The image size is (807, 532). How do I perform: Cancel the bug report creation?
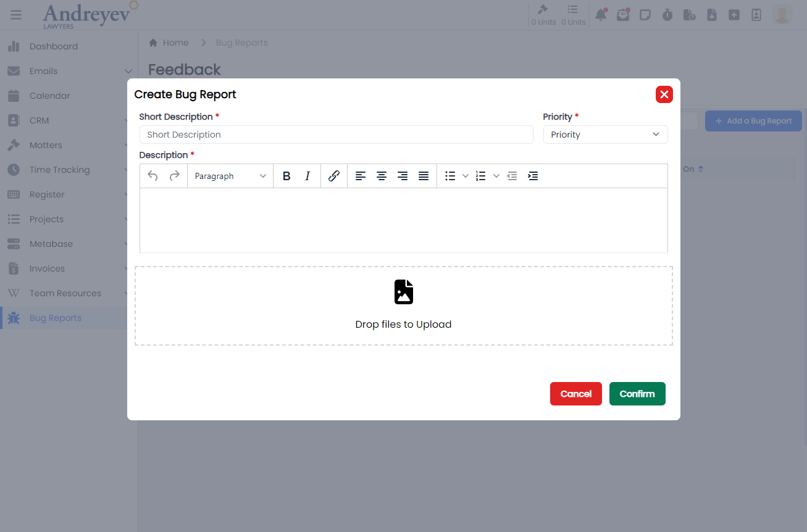pyautogui.click(x=575, y=394)
